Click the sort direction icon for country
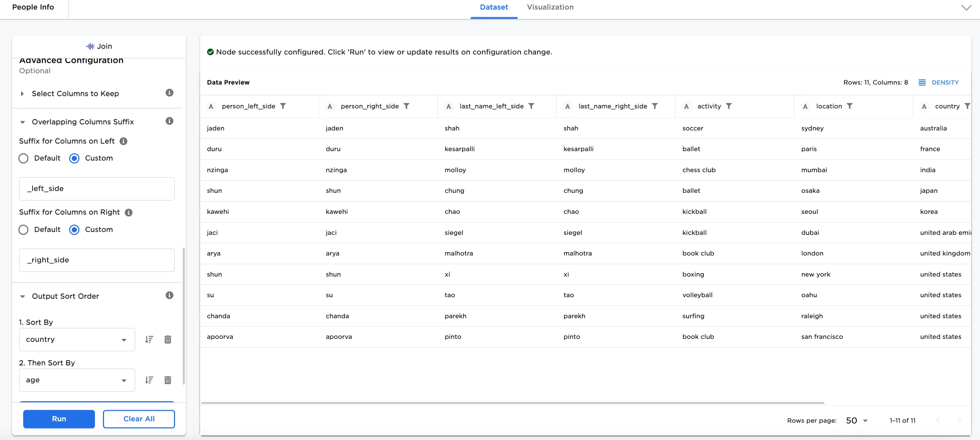The height and width of the screenshot is (440, 980). [149, 339]
